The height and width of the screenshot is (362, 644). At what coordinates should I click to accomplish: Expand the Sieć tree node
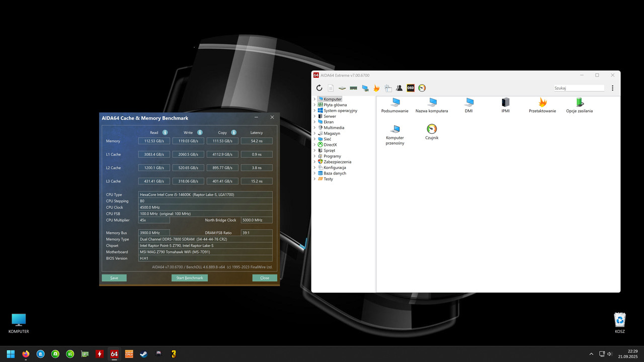pyautogui.click(x=314, y=139)
